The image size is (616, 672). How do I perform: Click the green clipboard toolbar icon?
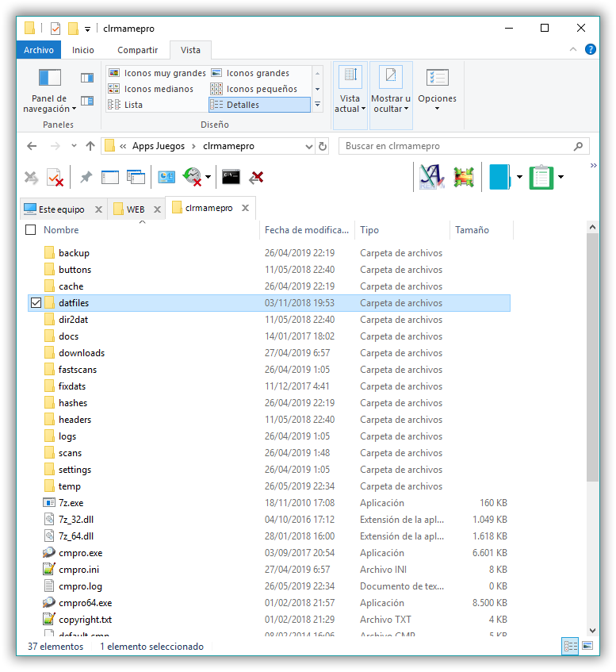click(x=541, y=177)
